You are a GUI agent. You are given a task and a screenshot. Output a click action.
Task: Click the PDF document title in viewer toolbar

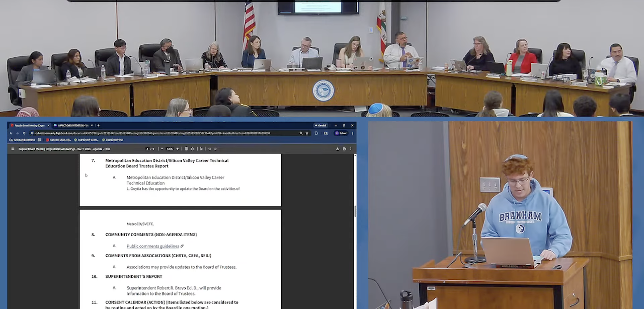[x=64, y=149]
